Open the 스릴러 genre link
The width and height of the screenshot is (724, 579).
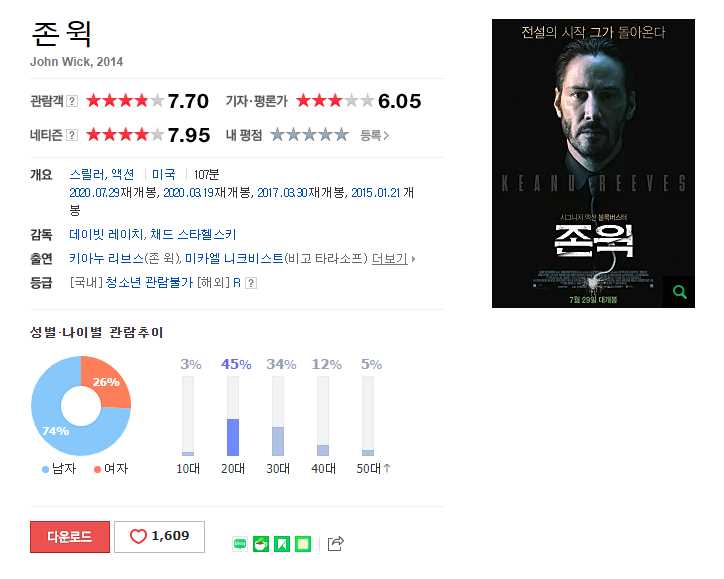pos(87,175)
